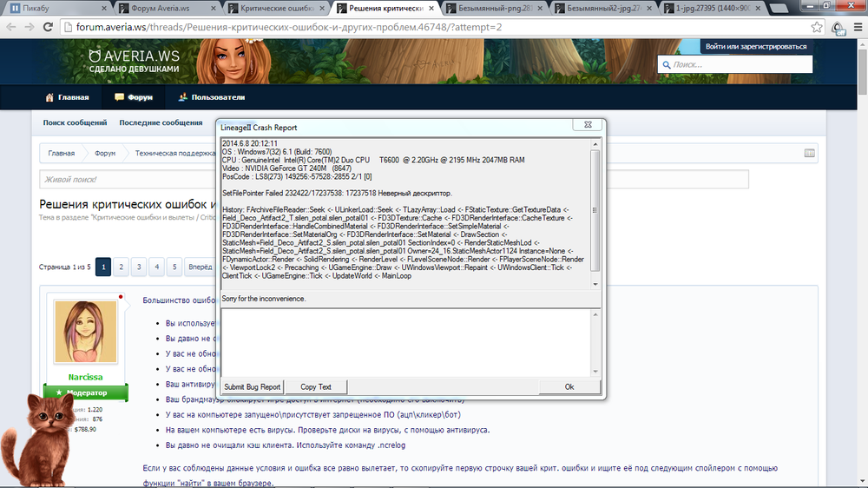868x488 pixels.
Task: Click the browser back arrow
Action: click(x=10, y=27)
